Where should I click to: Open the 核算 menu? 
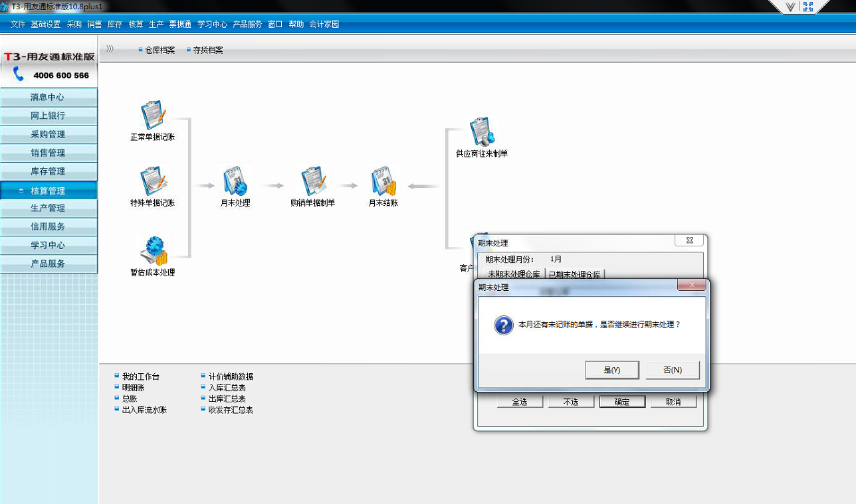point(136,24)
